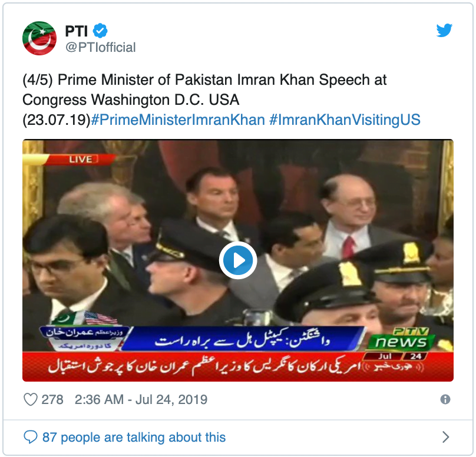Open the #PrimeMinisterImranKhan hashtag
Viewport: 476px width, 457px height.
tap(178, 120)
